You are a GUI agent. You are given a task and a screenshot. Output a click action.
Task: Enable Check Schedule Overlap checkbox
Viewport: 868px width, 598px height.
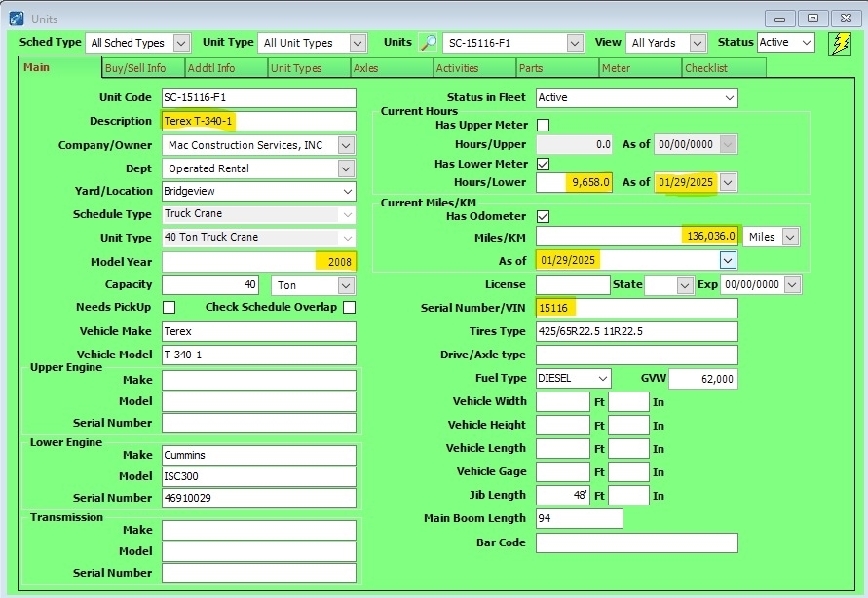click(349, 308)
